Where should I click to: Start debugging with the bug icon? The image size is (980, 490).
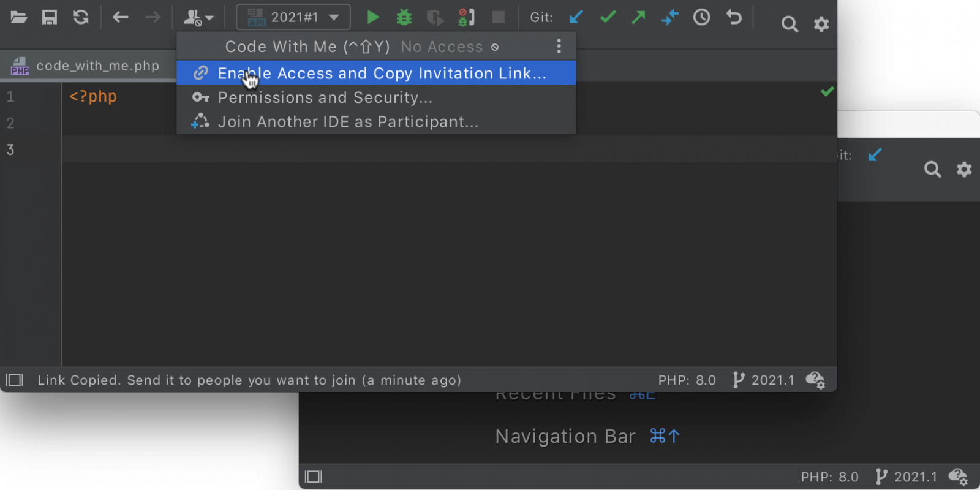[x=404, y=17]
